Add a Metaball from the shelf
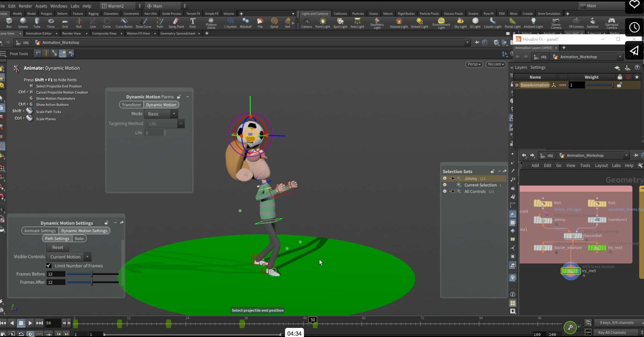 [x=246, y=23]
